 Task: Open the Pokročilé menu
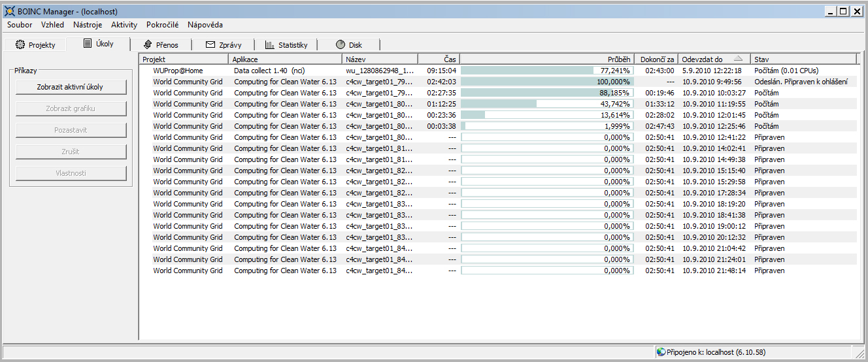click(x=162, y=25)
